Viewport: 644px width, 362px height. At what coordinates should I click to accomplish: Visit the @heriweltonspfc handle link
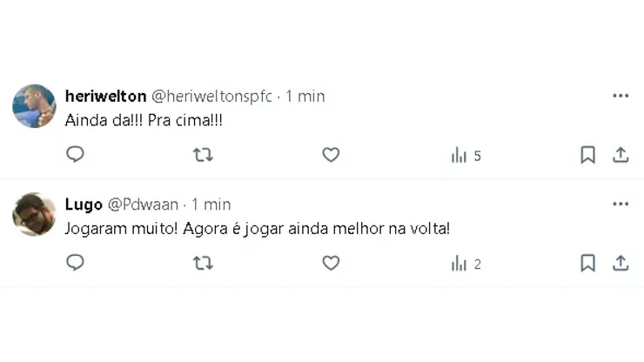[x=211, y=97]
